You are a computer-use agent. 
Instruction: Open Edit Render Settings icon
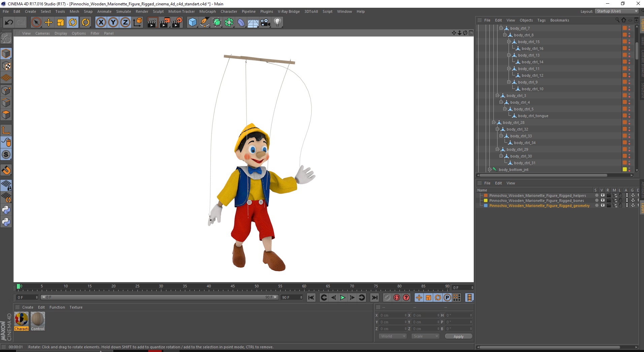(177, 23)
